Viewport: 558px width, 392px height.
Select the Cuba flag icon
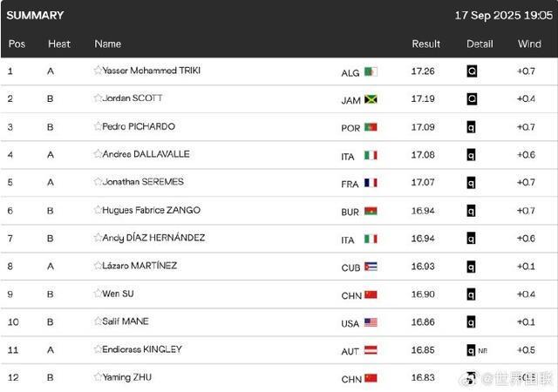(371, 267)
